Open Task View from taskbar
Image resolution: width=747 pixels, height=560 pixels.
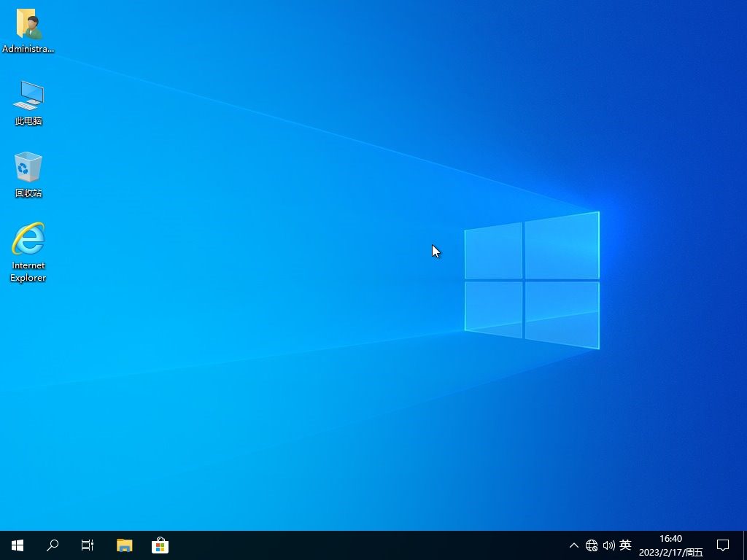tap(88, 545)
